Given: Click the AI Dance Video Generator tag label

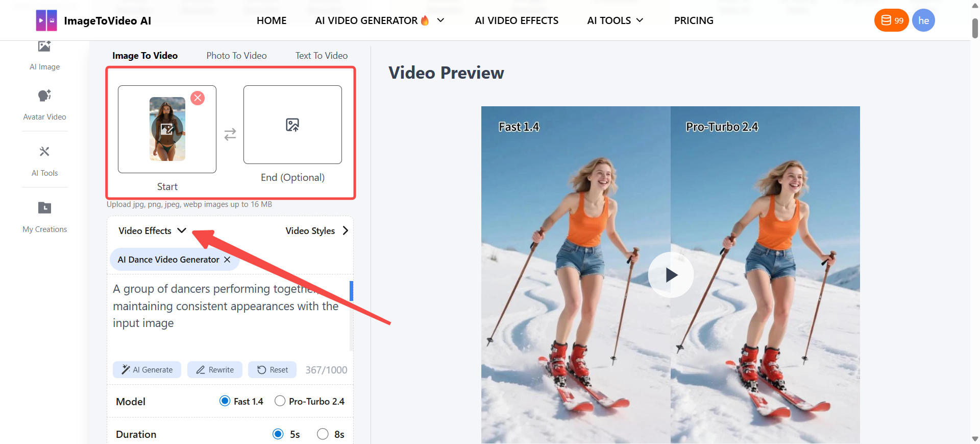Looking at the screenshot, I should 168,260.
